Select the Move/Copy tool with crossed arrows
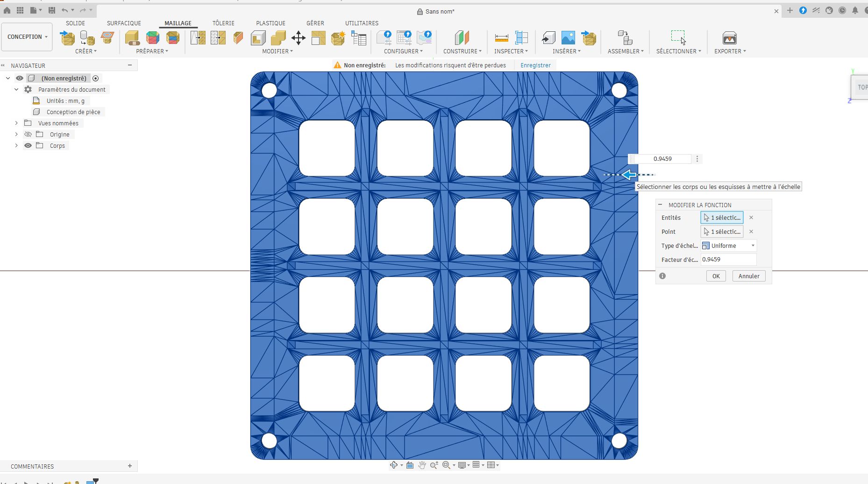The image size is (868, 484). click(x=298, y=38)
